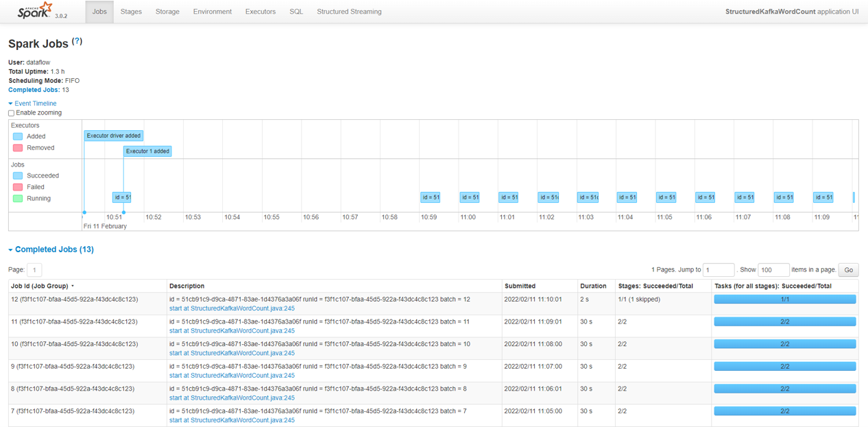Viewport: 868px width, 427px height.
Task: Select the Executor 1 added timeline marker
Action: [x=147, y=151]
